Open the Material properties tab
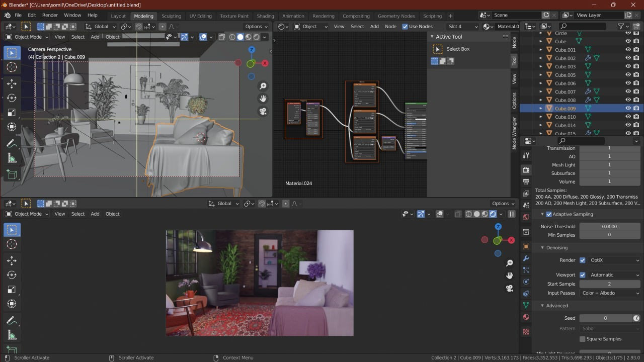Image resolution: width=644 pixels, height=362 pixels. pos(526,317)
